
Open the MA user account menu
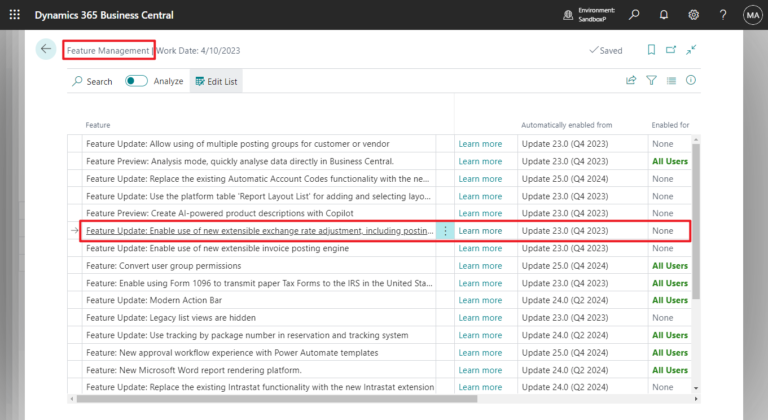click(752, 15)
